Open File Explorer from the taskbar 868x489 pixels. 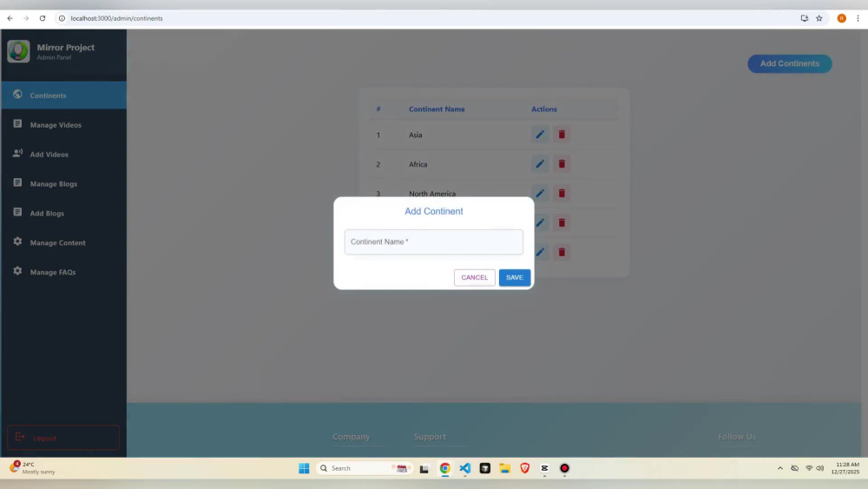click(x=505, y=468)
